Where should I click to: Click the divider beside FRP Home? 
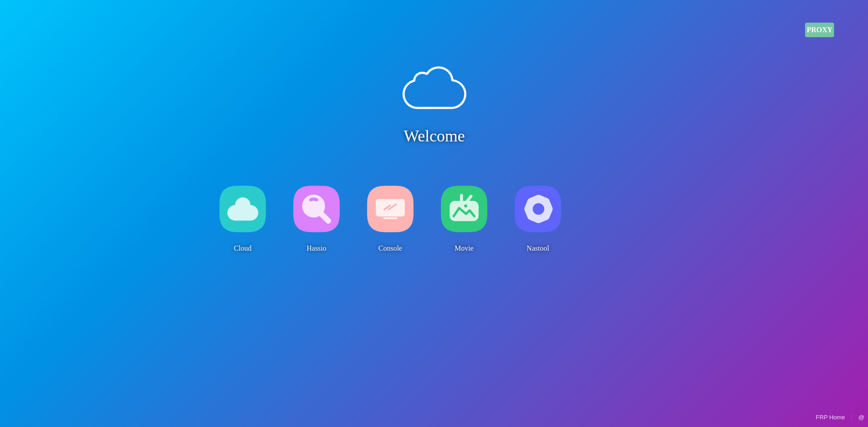pos(851,417)
